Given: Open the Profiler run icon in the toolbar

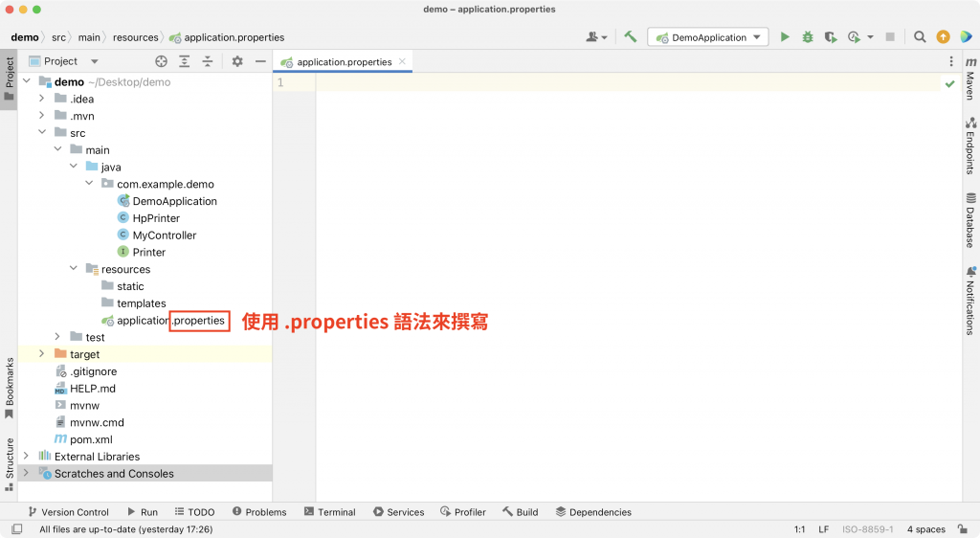Looking at the screenshot, I should 854,37.
